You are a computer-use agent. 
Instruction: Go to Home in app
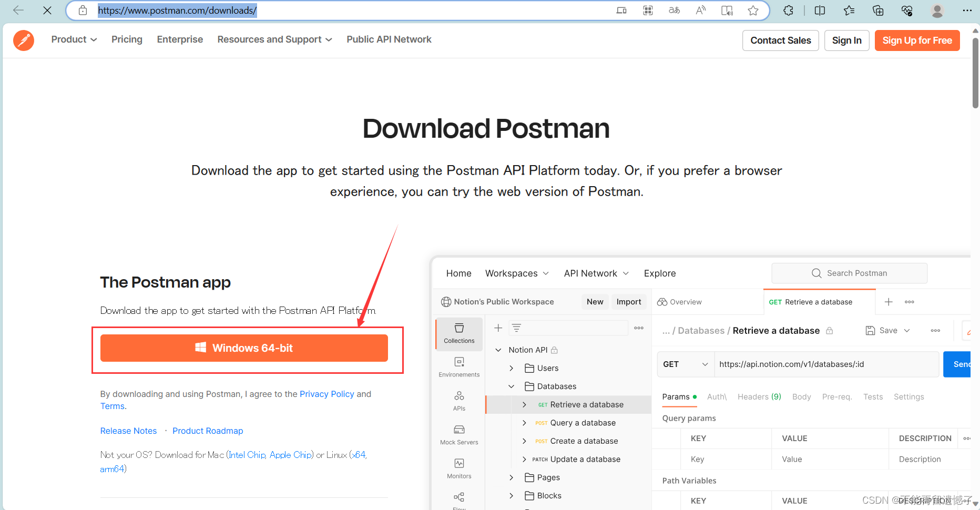pyautogui.click(x=459, y=273)
